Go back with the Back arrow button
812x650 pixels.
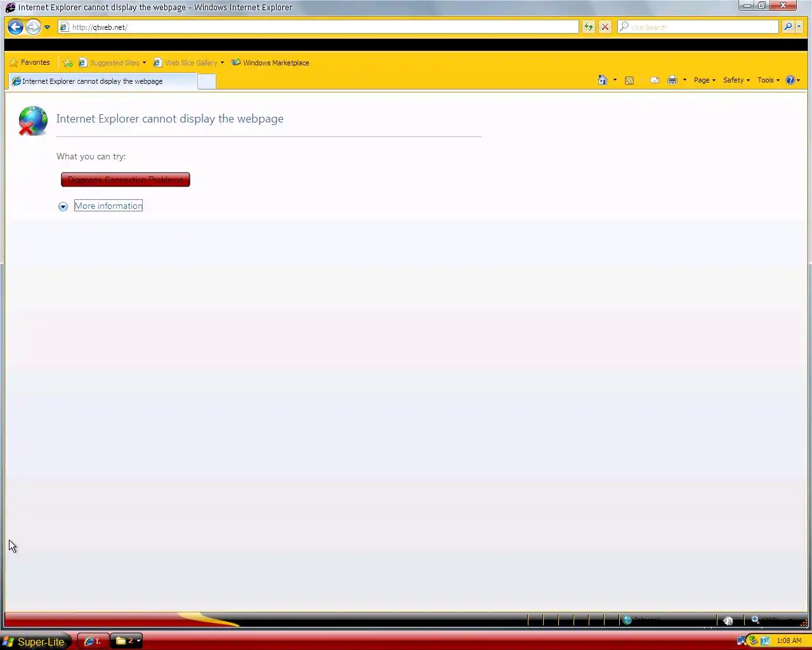click(x=16, y=27)
